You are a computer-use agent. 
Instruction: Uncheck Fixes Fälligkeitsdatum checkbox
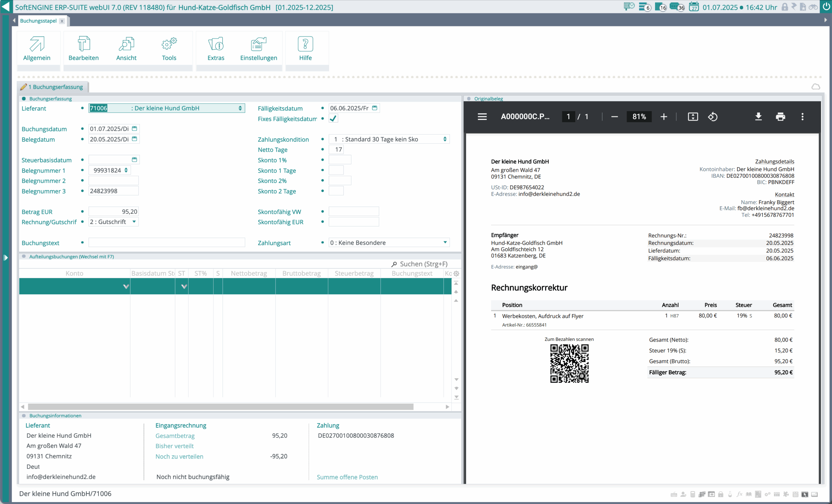click(x=333, y=119)
